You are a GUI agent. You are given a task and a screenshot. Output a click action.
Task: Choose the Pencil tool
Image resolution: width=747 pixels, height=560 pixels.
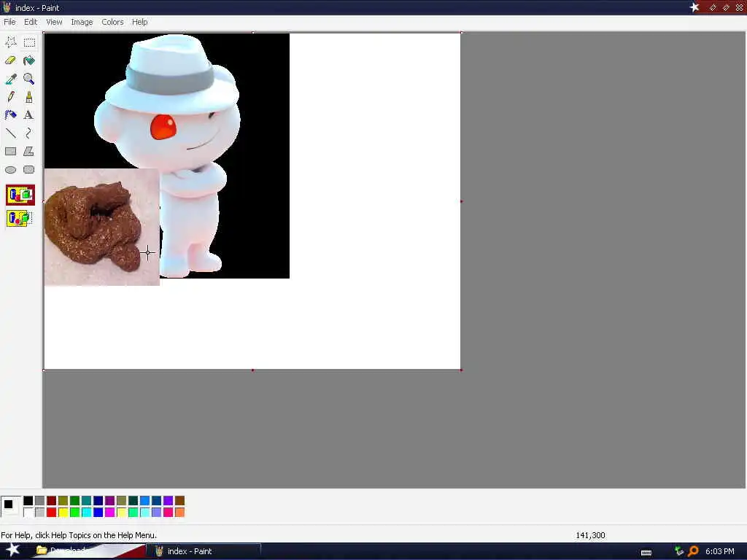point(10,97)
